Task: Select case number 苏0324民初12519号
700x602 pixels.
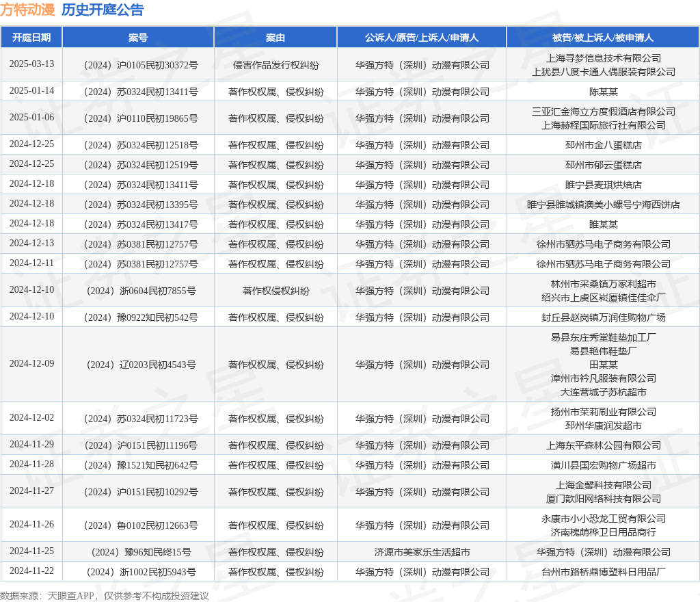Action: pos(141,166)
